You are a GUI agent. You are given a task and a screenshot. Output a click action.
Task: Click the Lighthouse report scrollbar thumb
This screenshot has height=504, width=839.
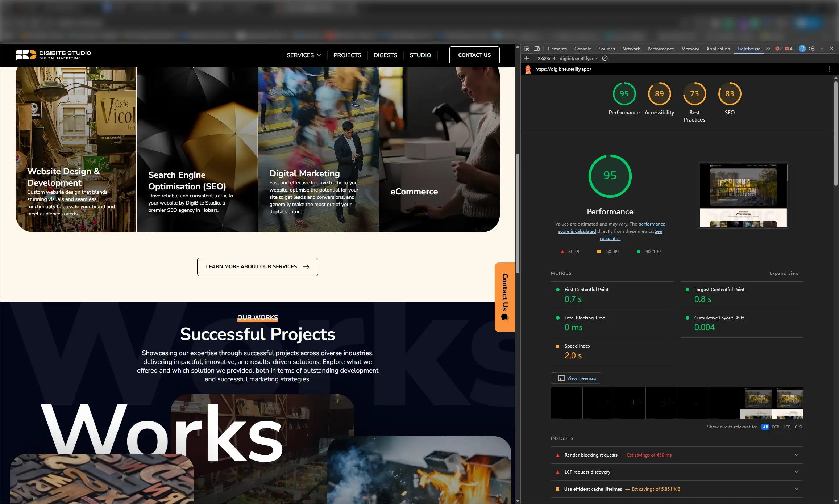click(836, 133)
